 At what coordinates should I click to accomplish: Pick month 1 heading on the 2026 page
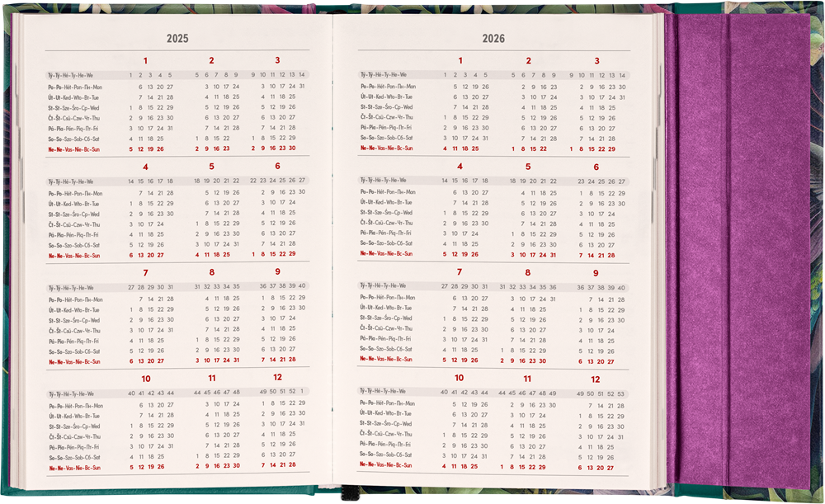pyautogui.click(x=460, y=60)
